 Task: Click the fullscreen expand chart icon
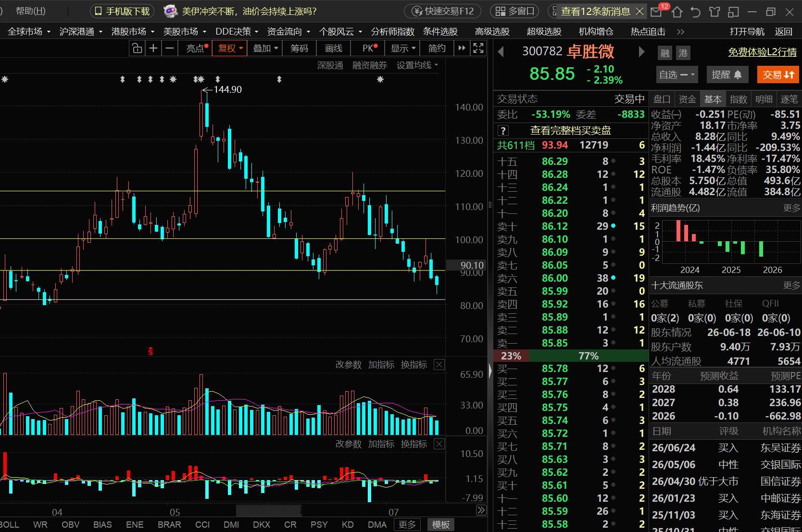coord(478,48)
